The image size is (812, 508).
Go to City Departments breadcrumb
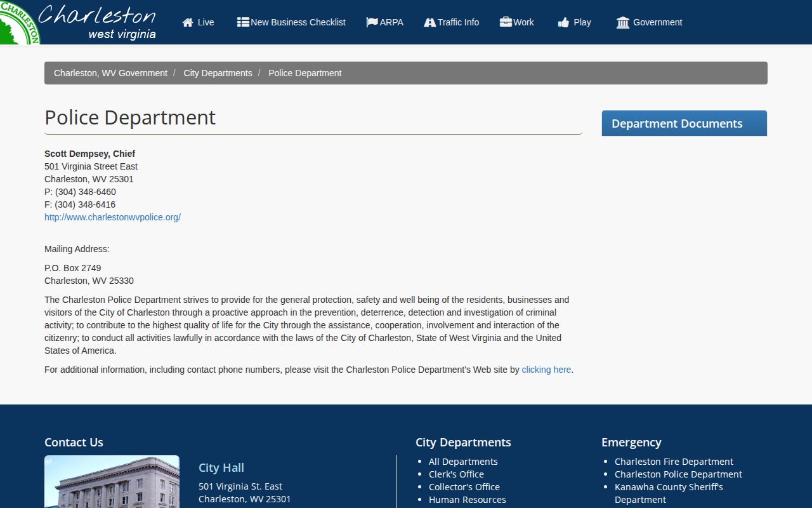218,73
